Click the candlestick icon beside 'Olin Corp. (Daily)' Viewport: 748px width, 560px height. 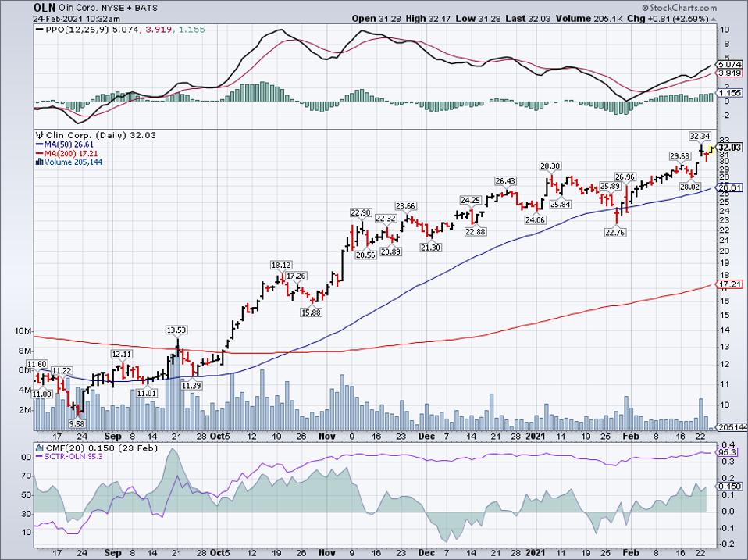tap(39, 135)
